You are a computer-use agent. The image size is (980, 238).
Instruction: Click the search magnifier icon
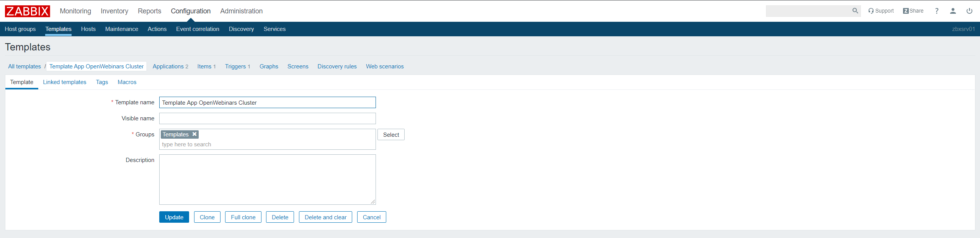(x=855, y=11)
